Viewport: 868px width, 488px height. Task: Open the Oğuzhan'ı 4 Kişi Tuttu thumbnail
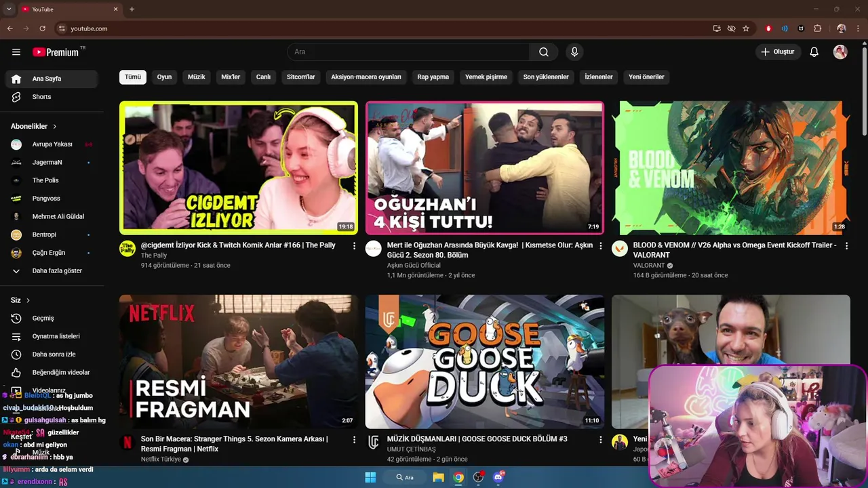point(484,168)
